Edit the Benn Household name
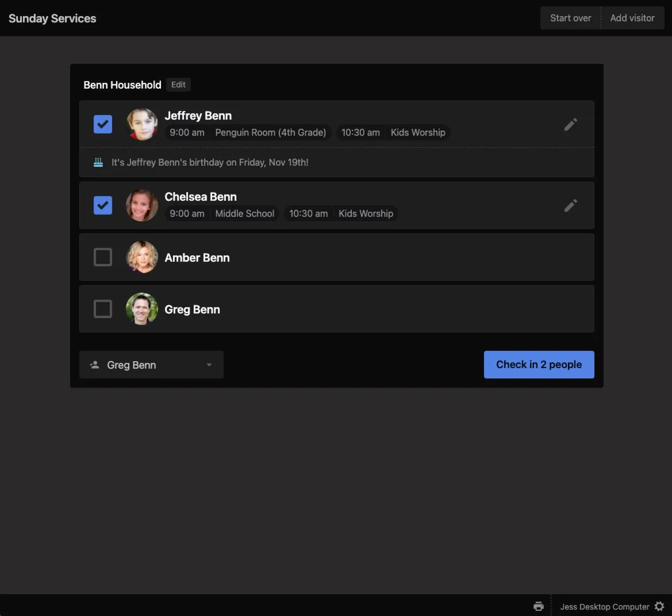The width and height of the screenshot is (672, 616). [178, 85]
